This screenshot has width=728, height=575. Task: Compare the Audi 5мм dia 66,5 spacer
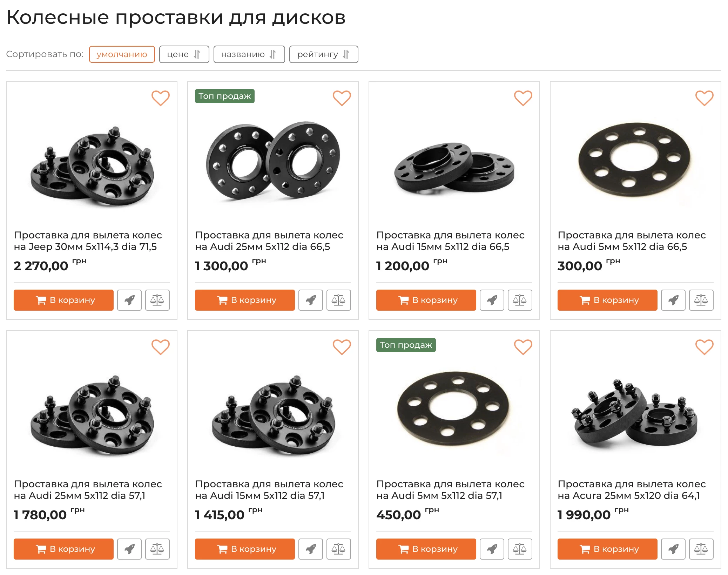[701, 300]
